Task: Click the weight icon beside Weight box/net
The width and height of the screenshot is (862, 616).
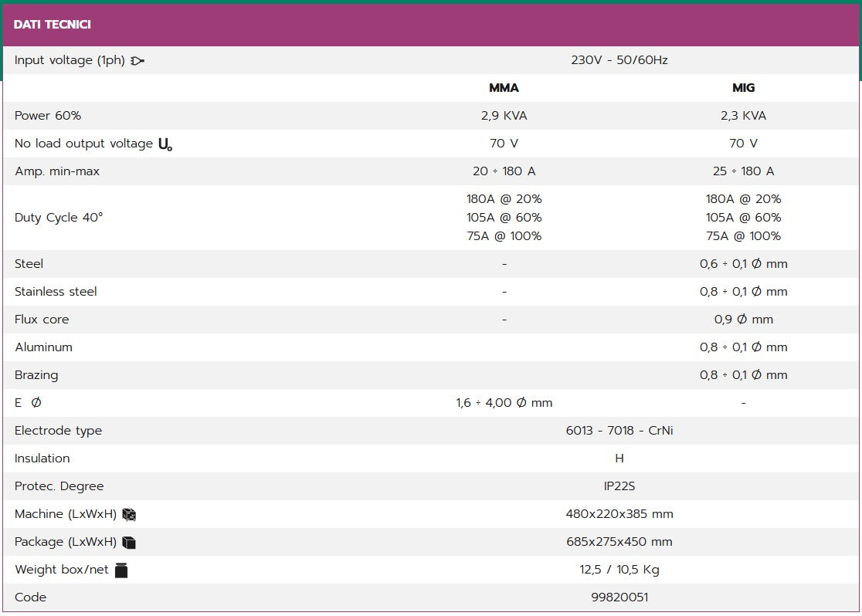Action: pyautogui.click(x=121, y=570)
